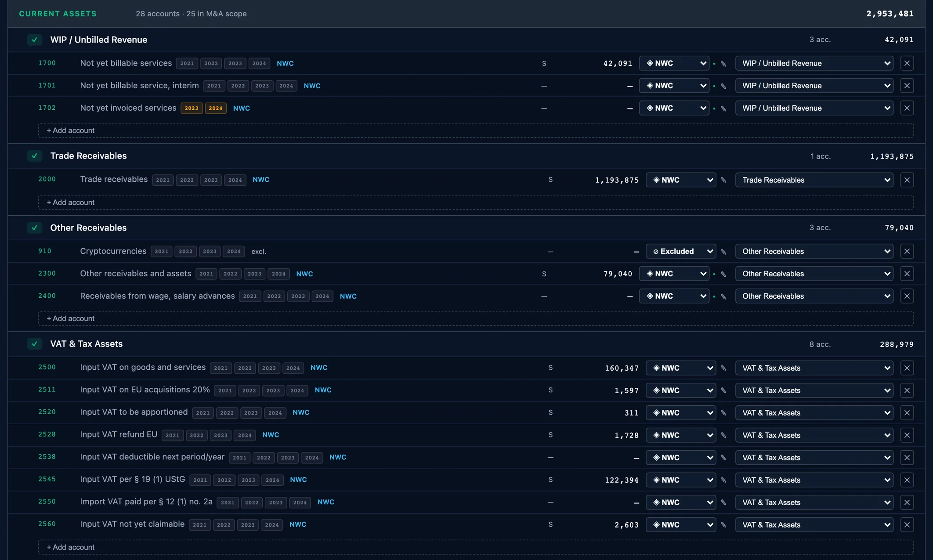Image resolution: width=933 pixels, height=560 pixels.
Task: Remove Import VAT paid row with X
Action: tap(907, 502)
